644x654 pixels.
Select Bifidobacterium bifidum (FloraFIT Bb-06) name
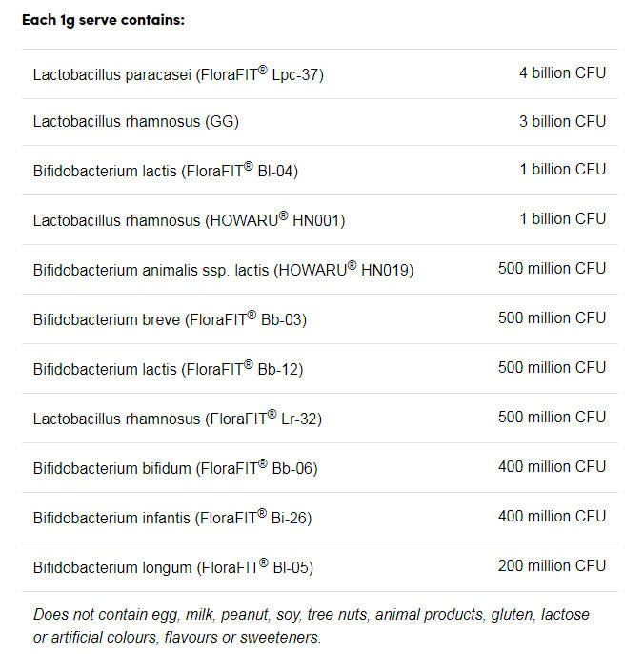coord(175,469)
